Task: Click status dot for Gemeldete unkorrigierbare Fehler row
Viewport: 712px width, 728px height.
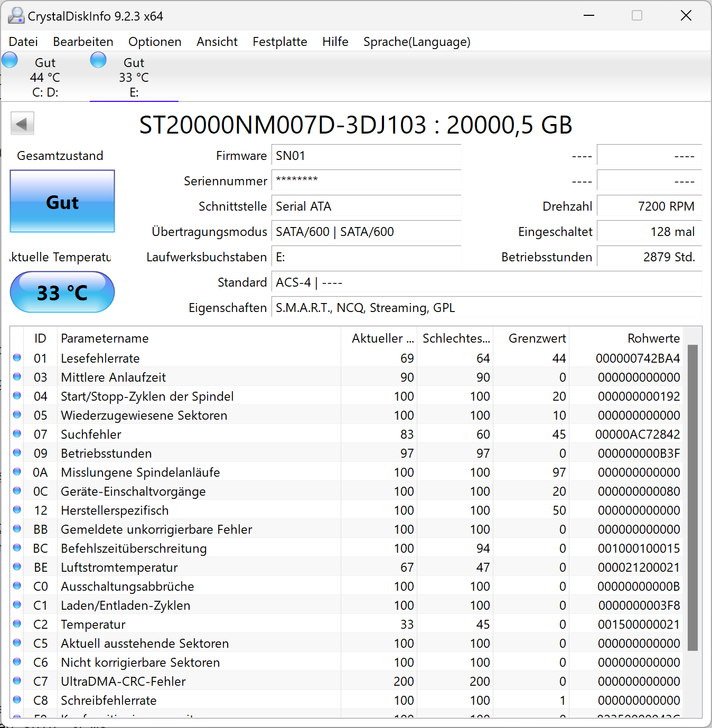Action: point(17,529)
